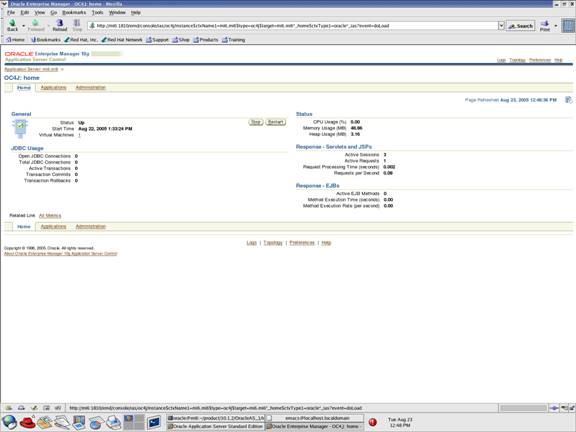Open the Help menu in the menu bar

(x=136, y=12)
